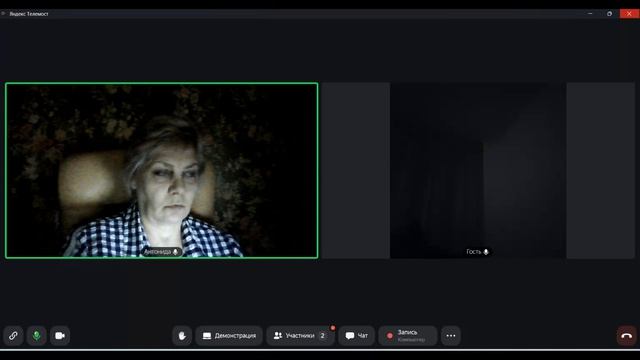
Task: Turn off the camera button
Action: click(x=60, y=336)
